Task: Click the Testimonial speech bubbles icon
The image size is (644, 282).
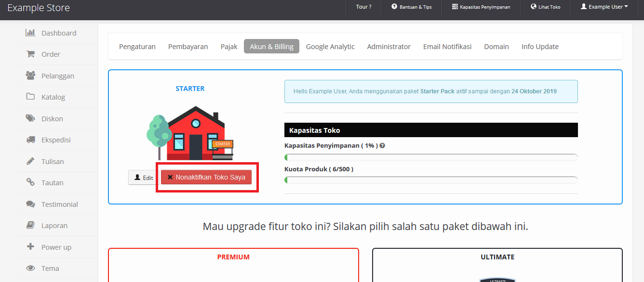Action: coord(30,204)
